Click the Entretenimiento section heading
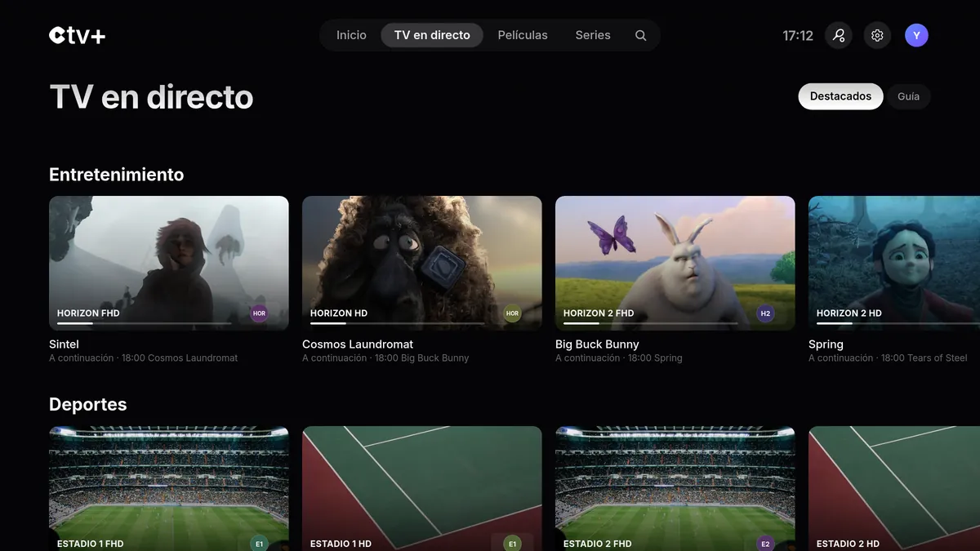Image resolution: width=980 pixels, height=551 pixels. point(117,175)
